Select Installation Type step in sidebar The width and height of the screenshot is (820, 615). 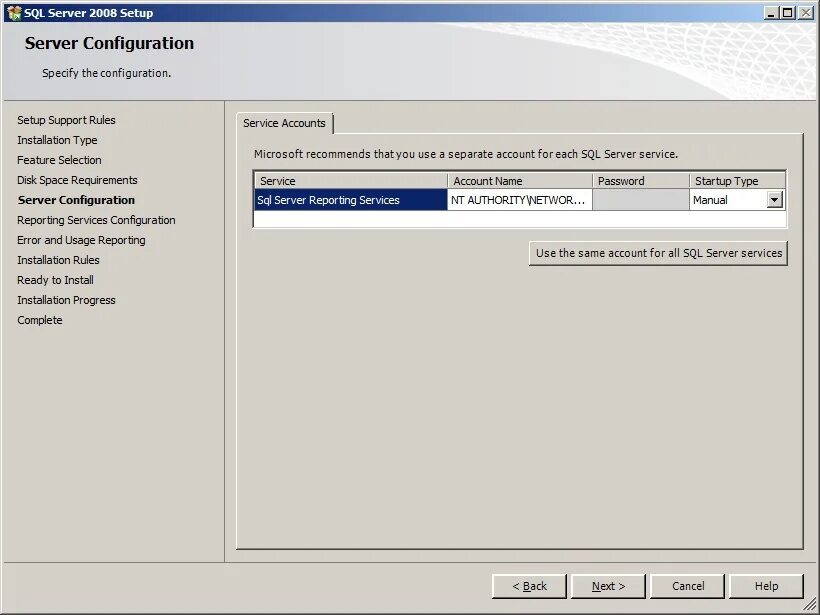(57, 140)
